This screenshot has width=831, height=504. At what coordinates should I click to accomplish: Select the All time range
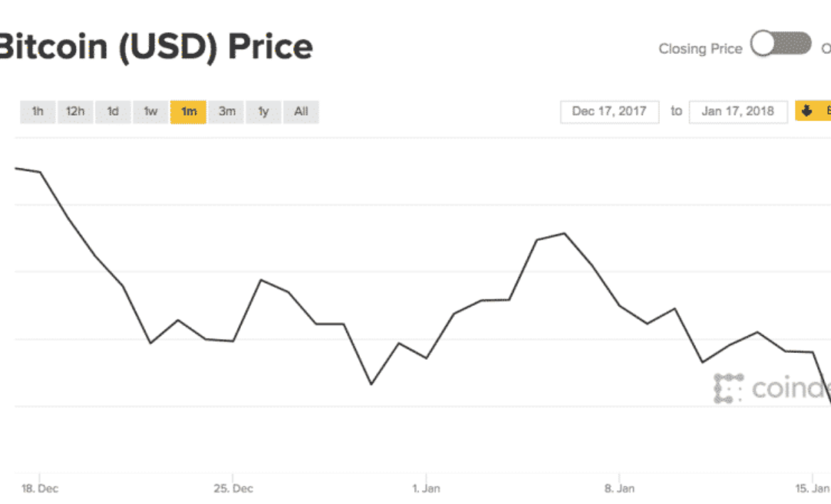tap(301, 111)
